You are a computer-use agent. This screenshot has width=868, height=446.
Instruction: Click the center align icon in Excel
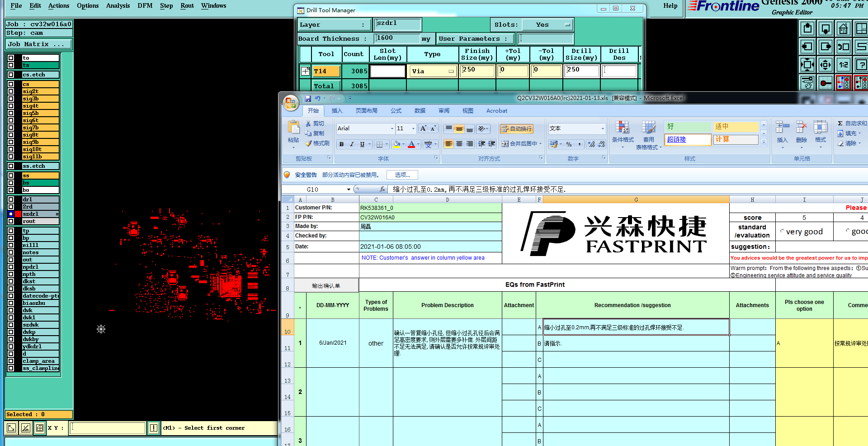click(x=459, y=144)
